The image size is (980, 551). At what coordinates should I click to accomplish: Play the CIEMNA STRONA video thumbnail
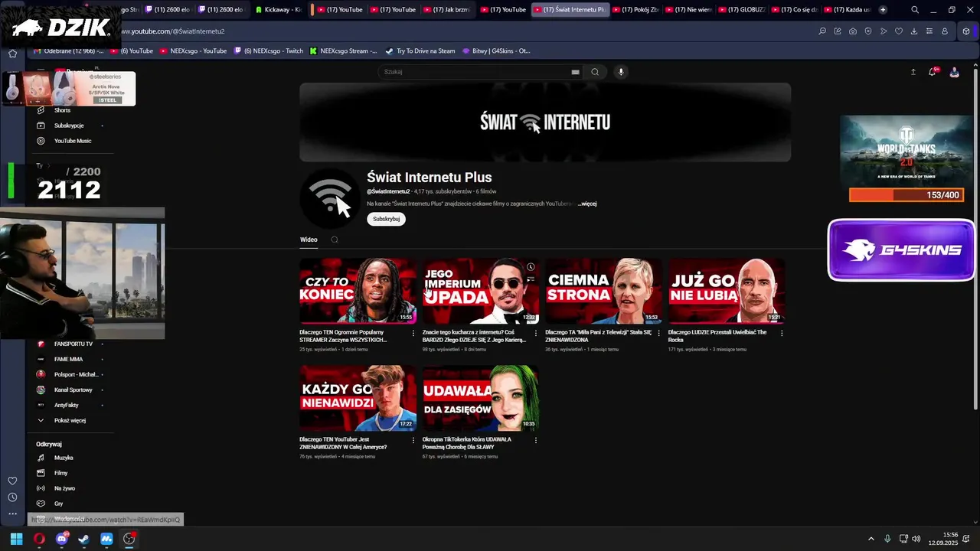[603, 291]
